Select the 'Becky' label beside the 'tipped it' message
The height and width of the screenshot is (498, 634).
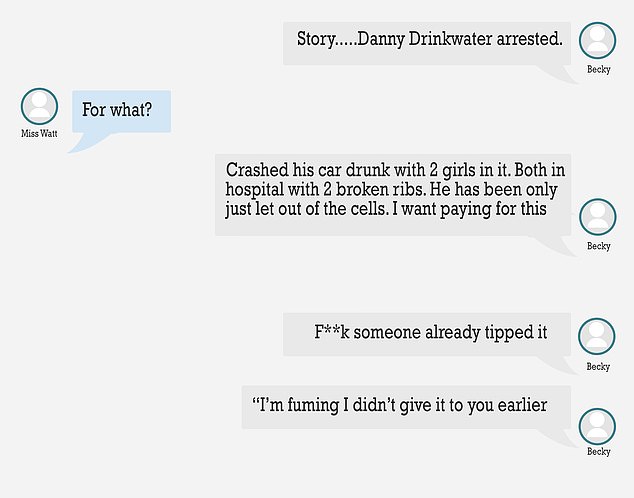click(598, 366)
